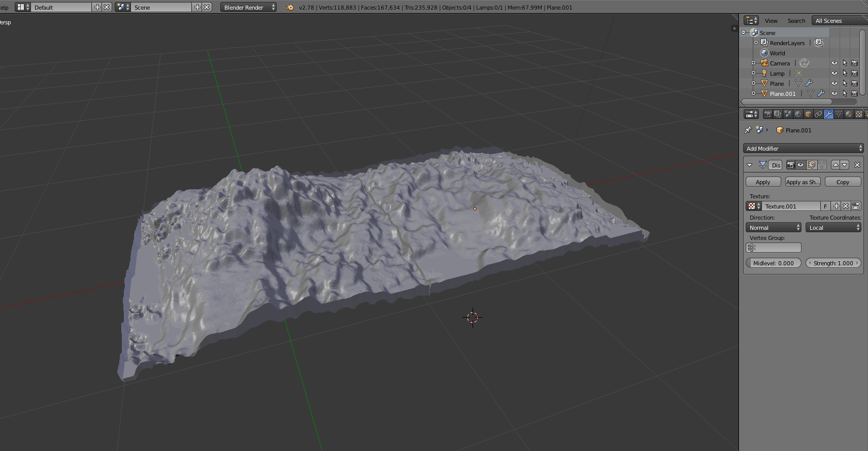Toggle Camera visibility eye in outliner

(x=834, y=63)
